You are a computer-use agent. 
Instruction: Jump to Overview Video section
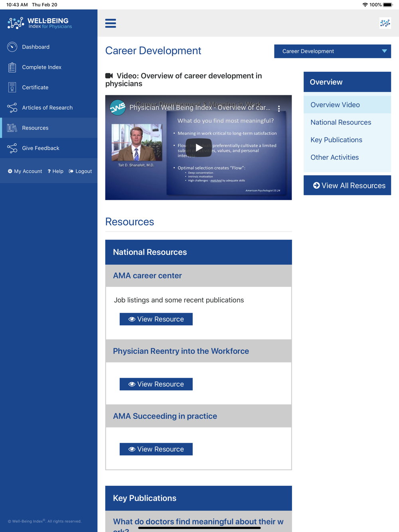tap(347, 104)
